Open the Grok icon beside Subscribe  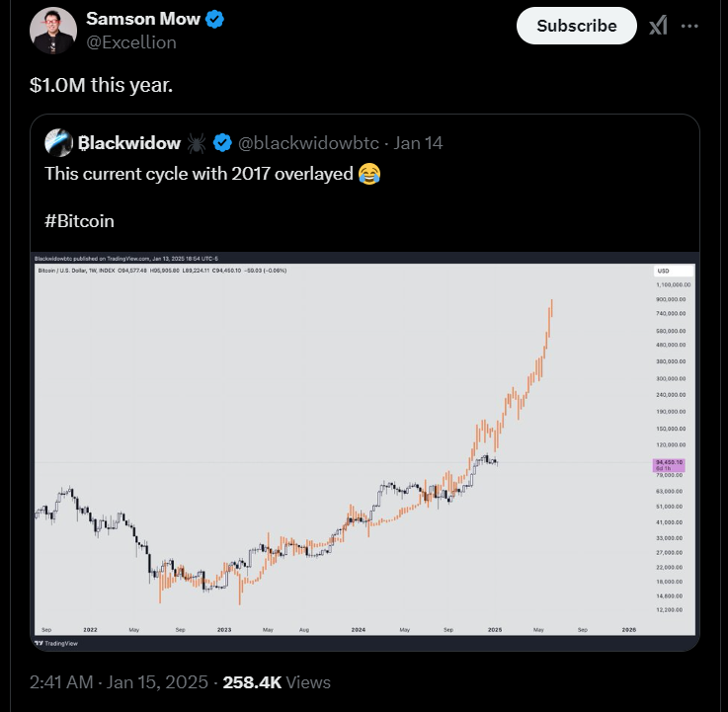pyautogui.click(x=658, y=26)
